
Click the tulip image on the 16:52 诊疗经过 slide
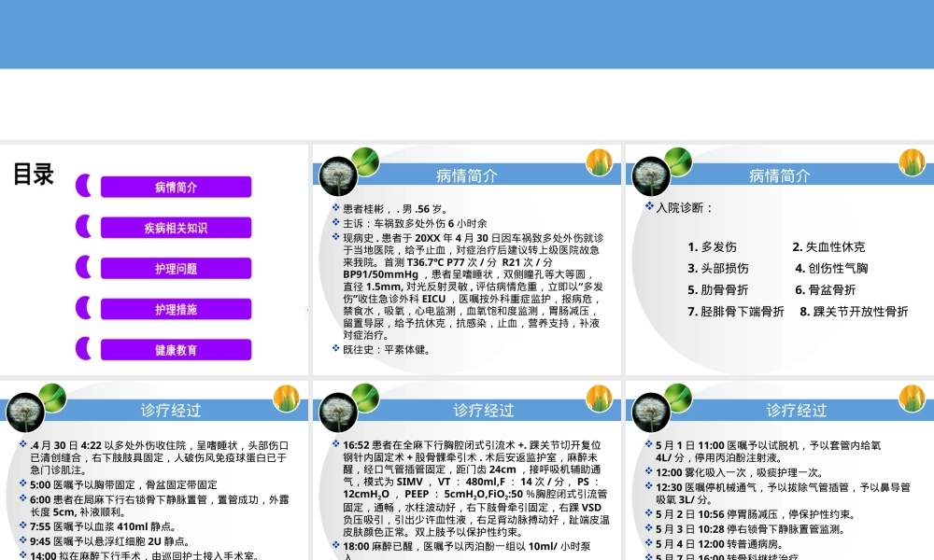coord(599,399)
